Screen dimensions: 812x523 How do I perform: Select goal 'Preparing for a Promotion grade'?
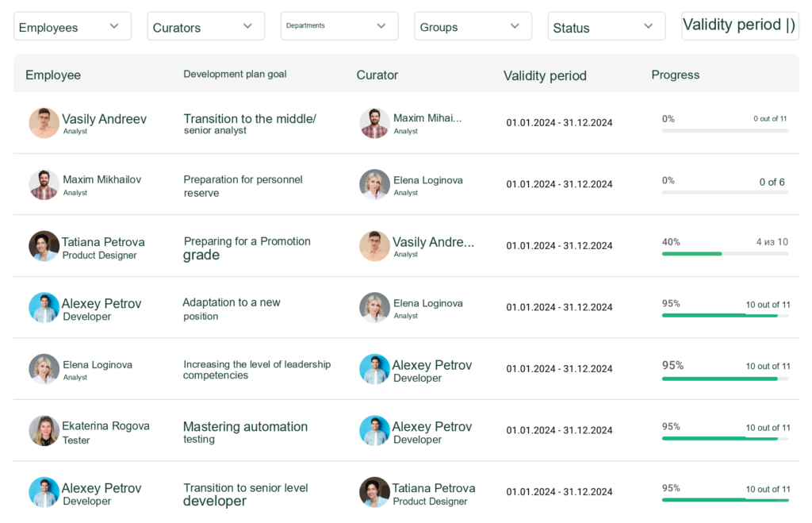pyautogui.click(x=247, y=248)
